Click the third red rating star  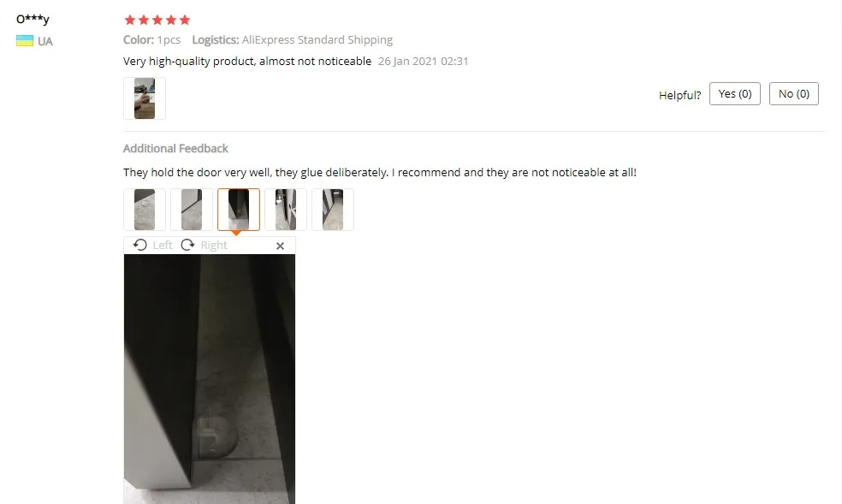pyautogui.click(x=157, y=20)
